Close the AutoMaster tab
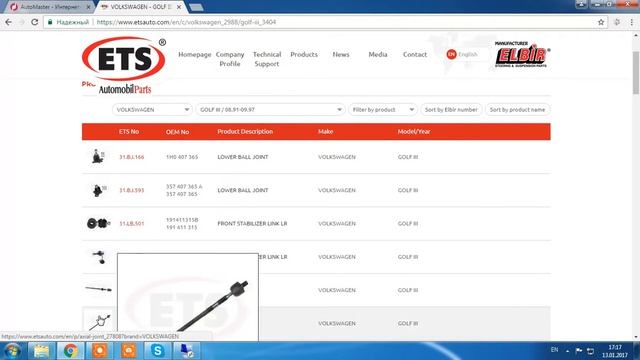The height and width of the screenshot is (360, 640). [x=89, y=7]
